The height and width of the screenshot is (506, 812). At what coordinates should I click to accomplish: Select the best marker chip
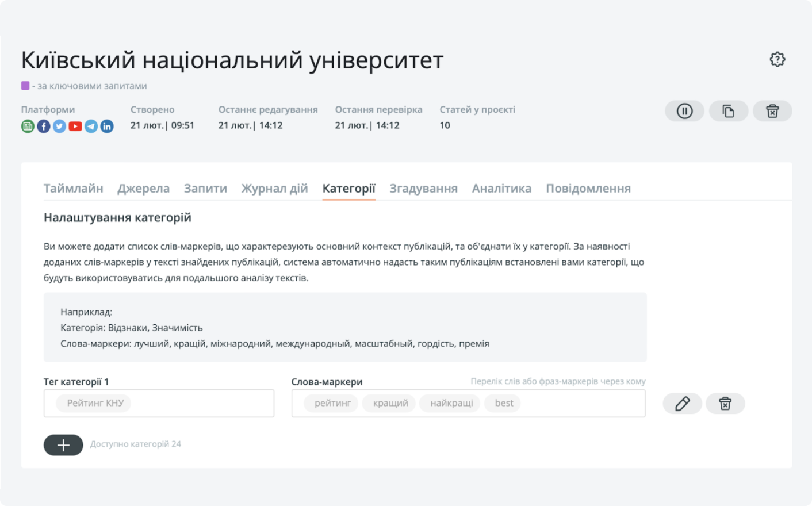503,403
